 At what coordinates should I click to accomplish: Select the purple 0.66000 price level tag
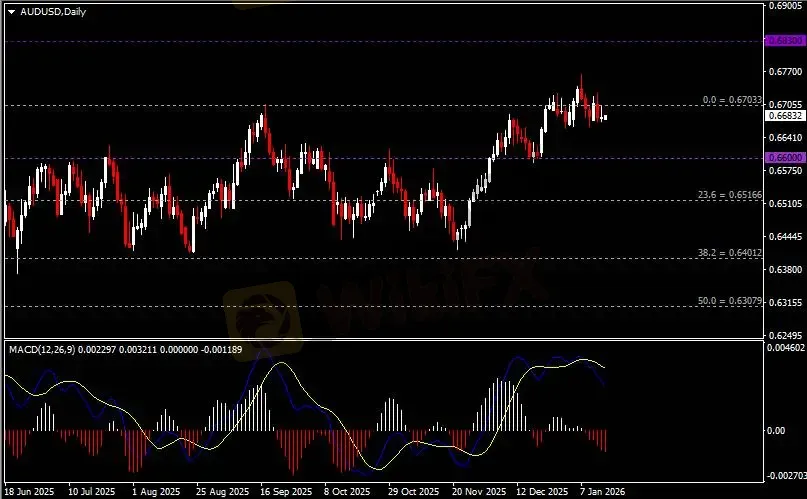784,158
